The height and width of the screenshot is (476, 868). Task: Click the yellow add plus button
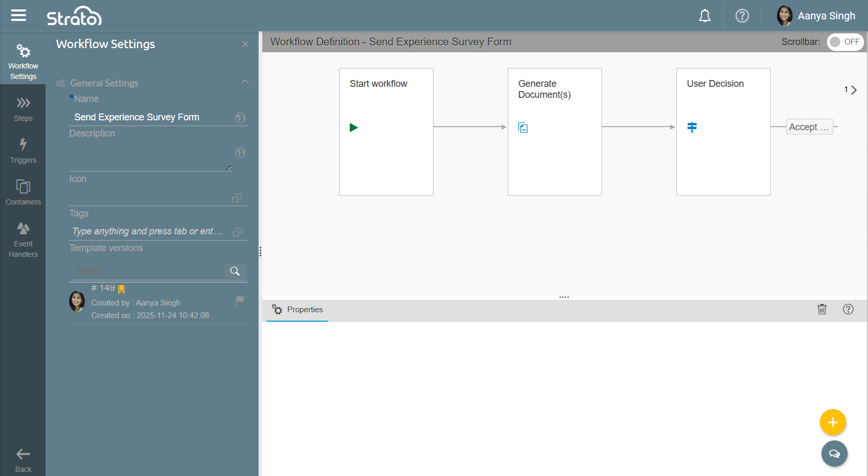(x=832, y=422)
